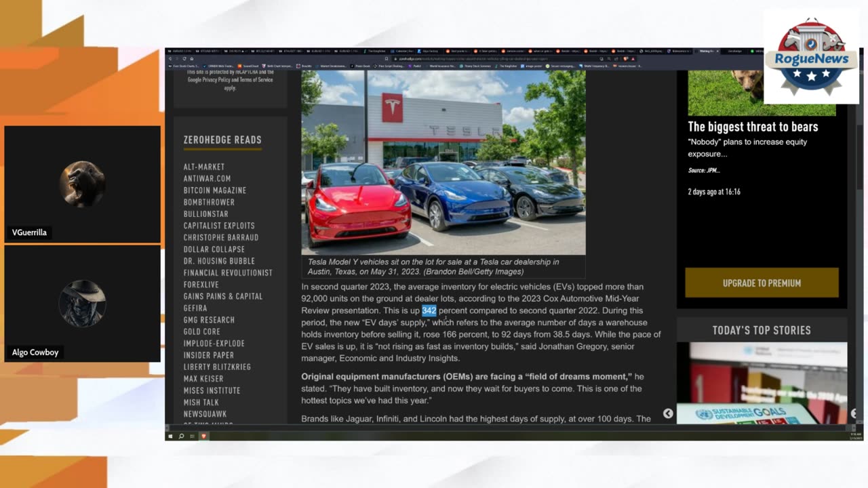
Task: Click the Windows Start button
Action: (x=170, y=436)
